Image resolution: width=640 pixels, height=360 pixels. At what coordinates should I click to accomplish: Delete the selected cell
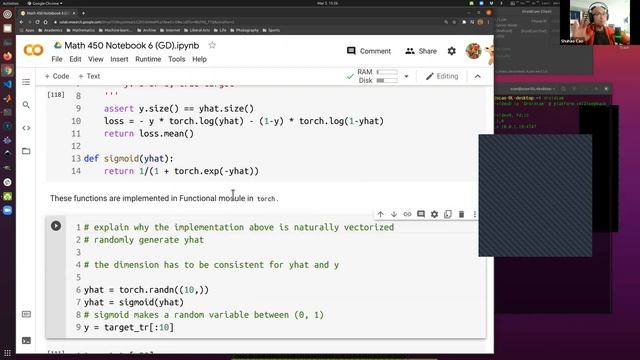click(461, 214)
